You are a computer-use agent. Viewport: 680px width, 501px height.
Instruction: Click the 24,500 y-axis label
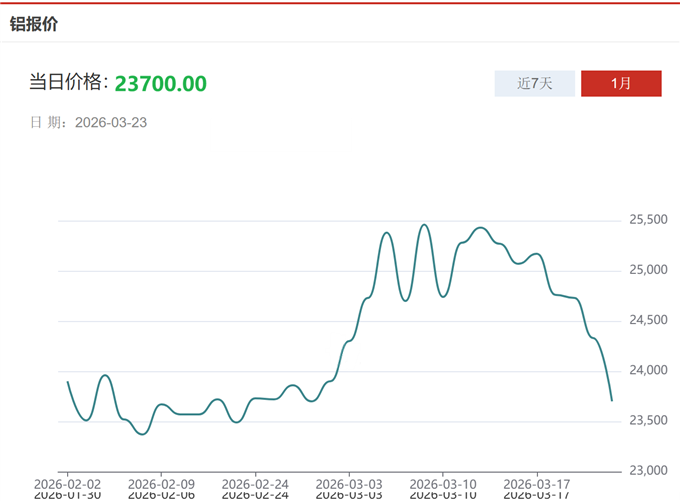[648, 320]
